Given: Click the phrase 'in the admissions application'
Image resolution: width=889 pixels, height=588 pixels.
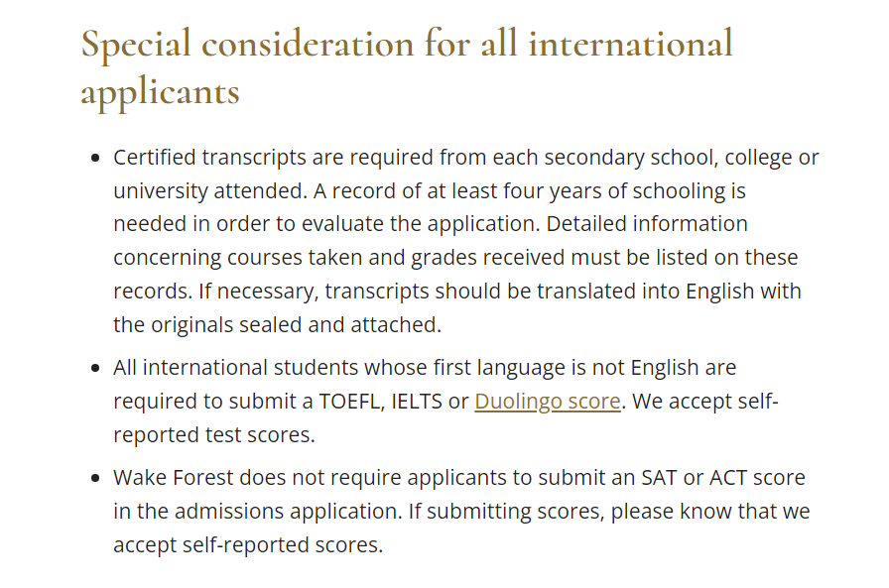Looking at the screenshot, I should (x=258, y=511).
